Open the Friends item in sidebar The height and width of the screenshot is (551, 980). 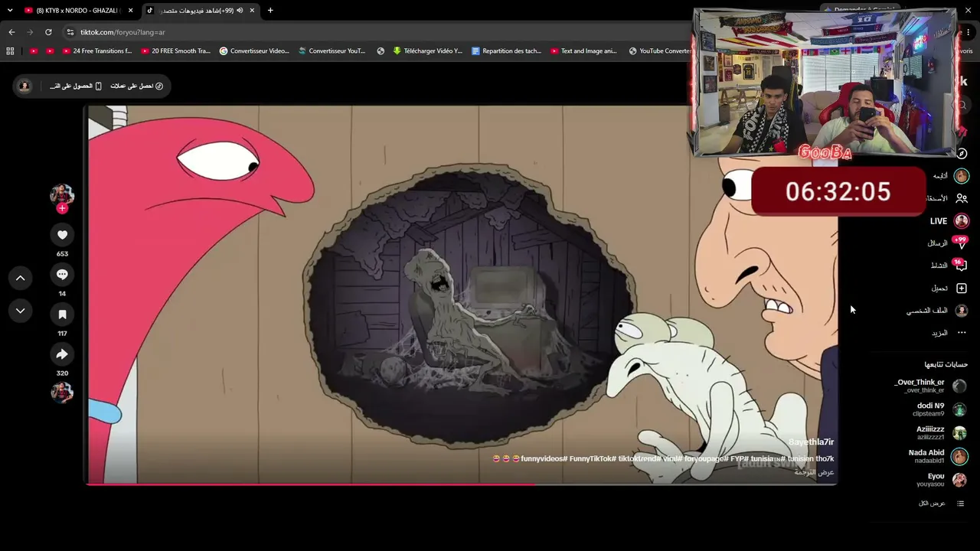tap(946, 198)
